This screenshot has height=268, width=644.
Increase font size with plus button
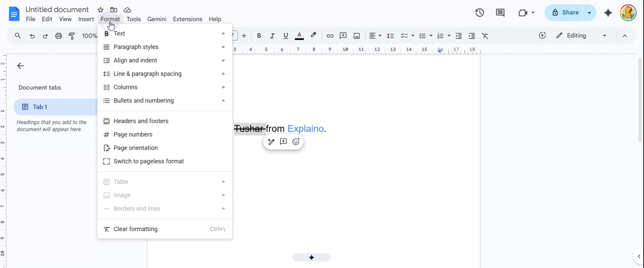pos(244,36)
